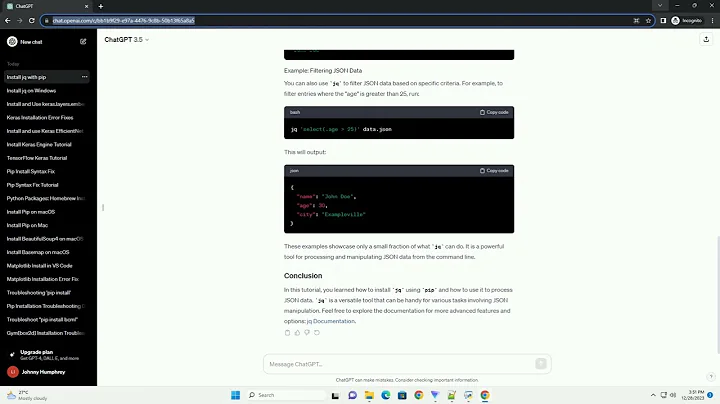Open the ChatGPT 3.5 model dropdown
The image size is (720, 404).
(127, 40)
